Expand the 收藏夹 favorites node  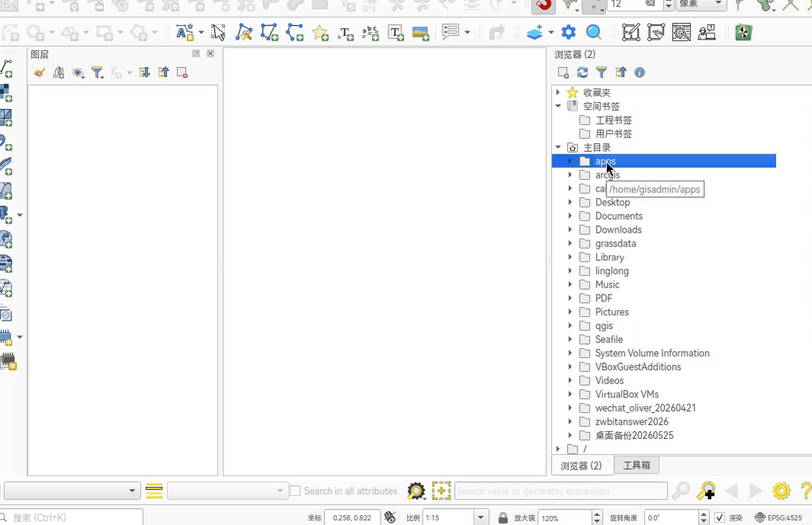coord(558,92)
